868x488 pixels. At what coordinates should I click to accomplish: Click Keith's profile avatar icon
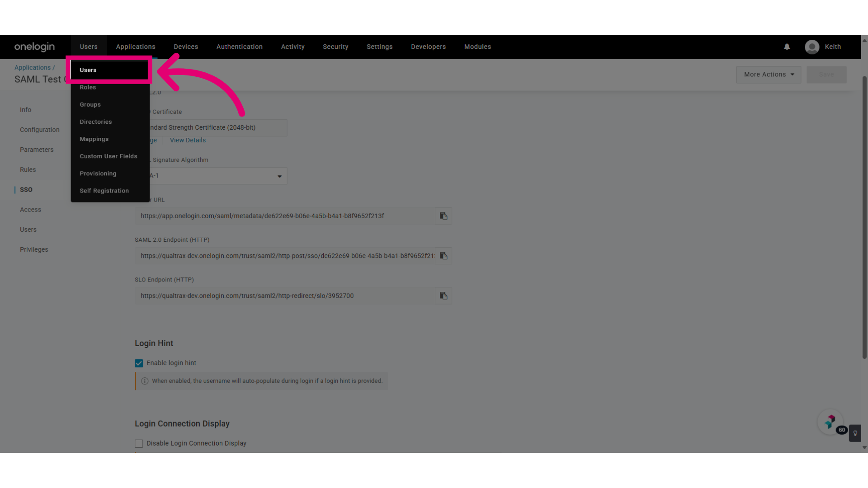(812, 47)
